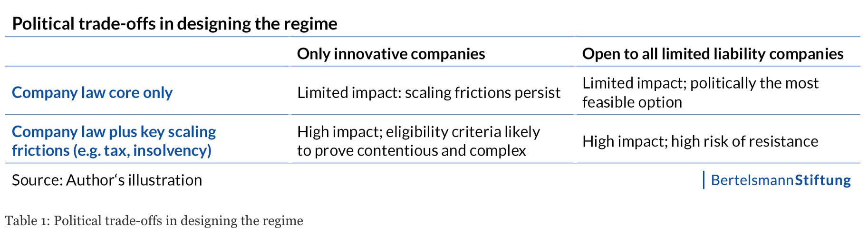Click the 'politically the most' cell text
The image size is (868, 237).
tap(754, 83)
